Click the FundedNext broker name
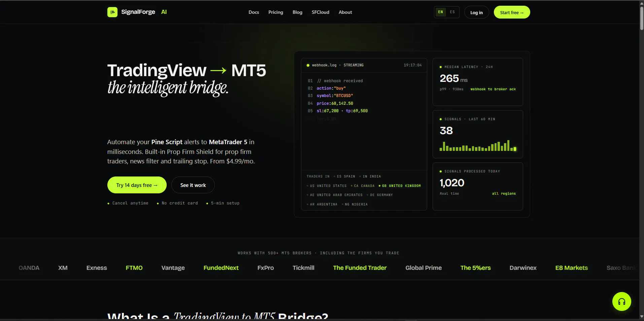 pos(221,268)
